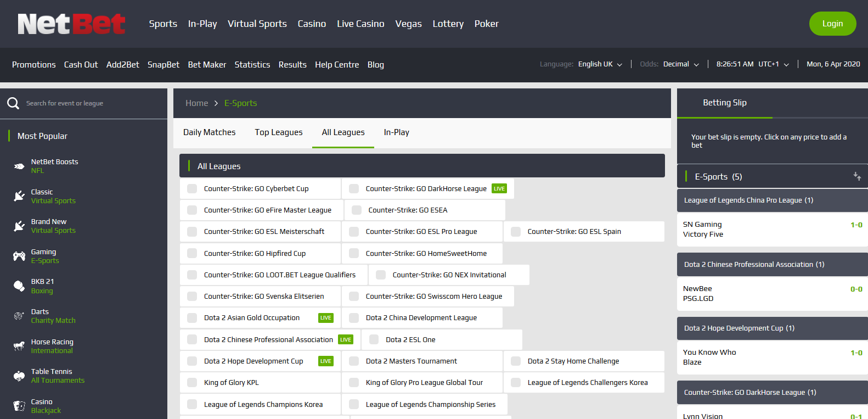Click the Darts Charity Match icon
The height and width of the screenshot is (419, 868).
tap(19, 316)
